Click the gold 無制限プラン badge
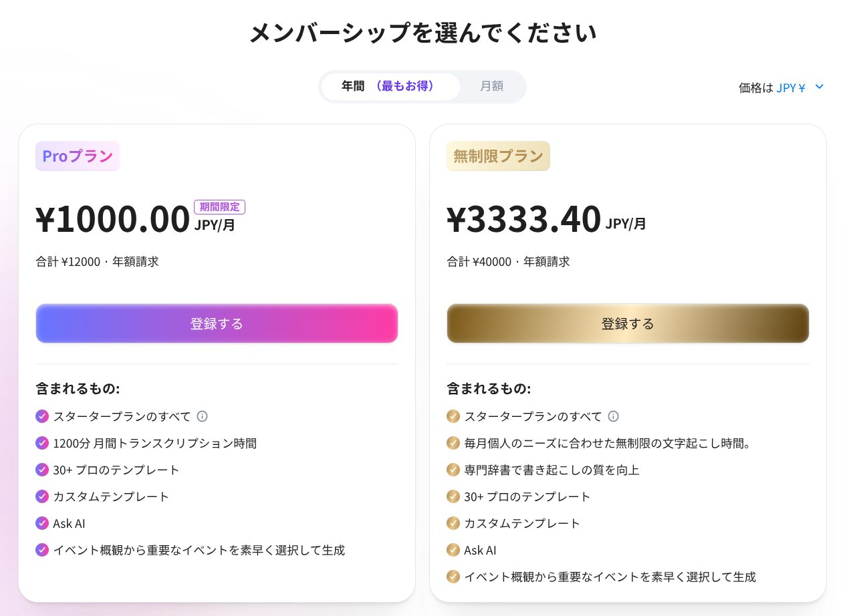Viewport: 847px width, 616px height. (498, 156)
